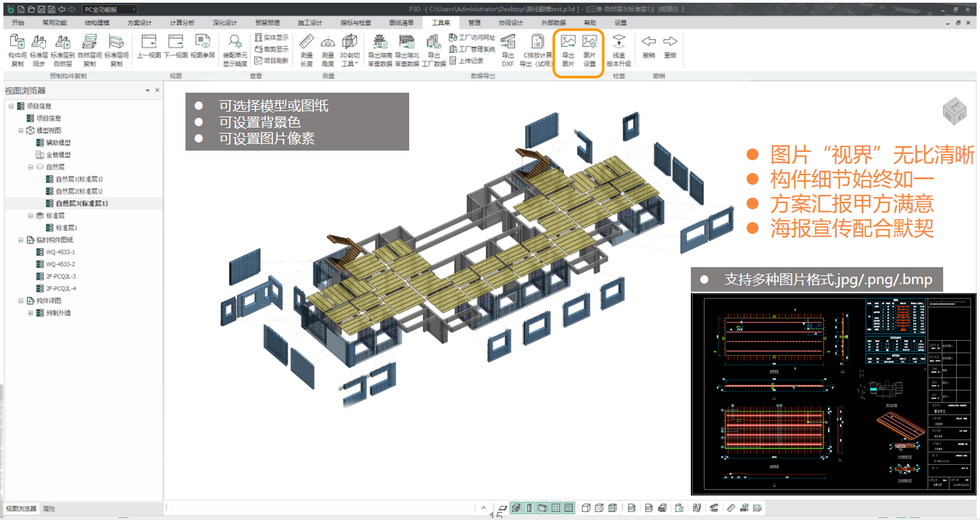Collapse the 自然层 tree node

tap(31, 167)
